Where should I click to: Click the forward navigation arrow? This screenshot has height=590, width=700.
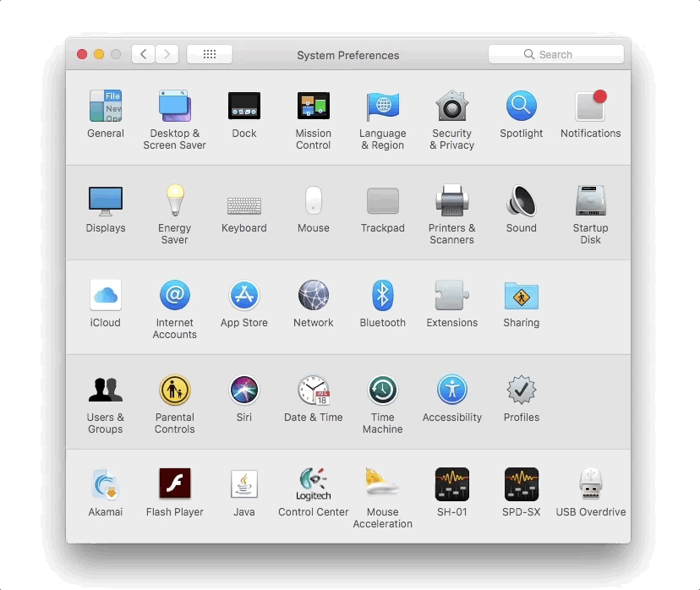click(167, 54)
